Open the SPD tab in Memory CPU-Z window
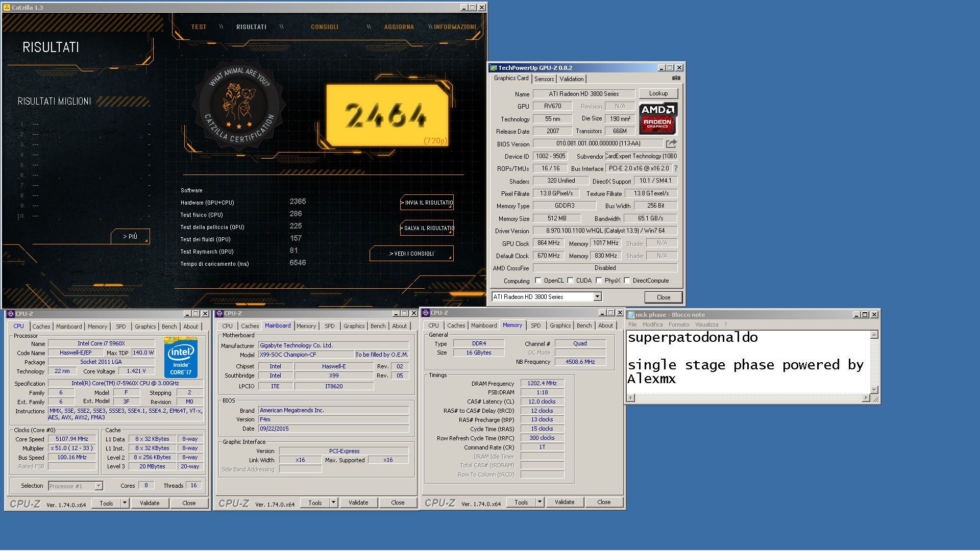Screen dimensions: 980x551 pyautogui.click(x=535, y=325)
